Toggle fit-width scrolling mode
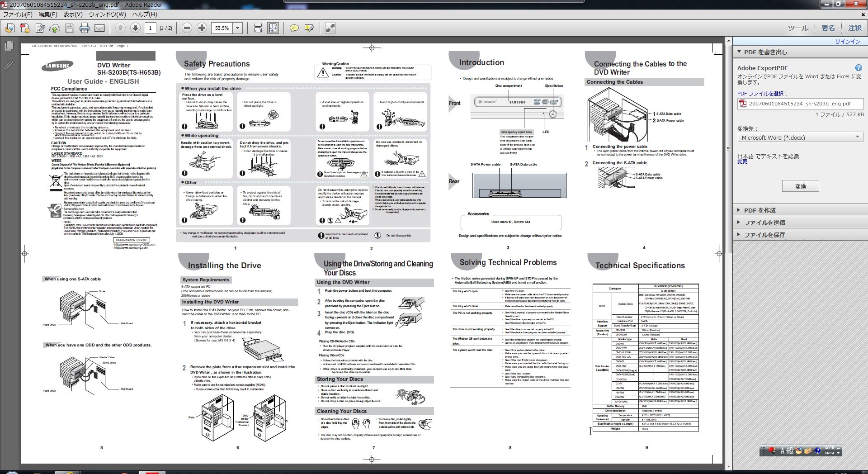Screen dimensions: 868x474 point(258,28)
